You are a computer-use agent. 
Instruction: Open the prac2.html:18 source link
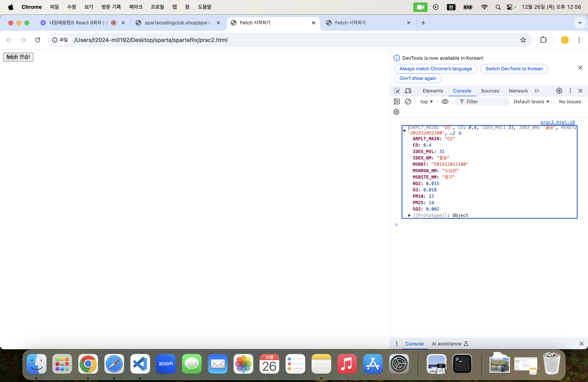(x=557, y=122)
